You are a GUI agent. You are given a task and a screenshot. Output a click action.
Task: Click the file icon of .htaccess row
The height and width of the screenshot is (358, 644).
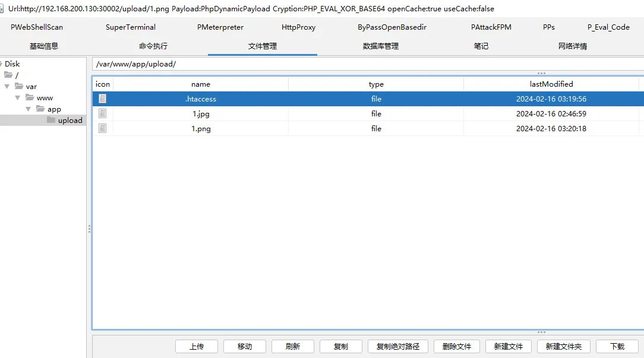tap(103, 99)
